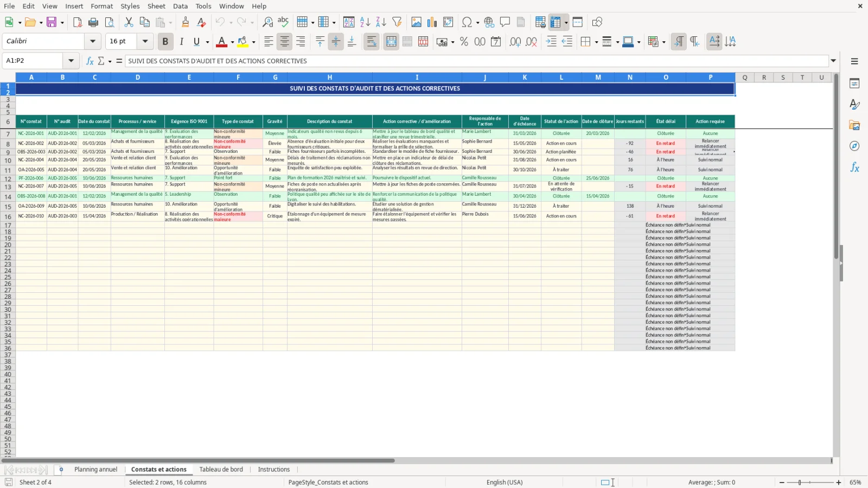Click the English (USA) language status
Image resolution: width=868 pixels, height=488 pixels.
505,483
